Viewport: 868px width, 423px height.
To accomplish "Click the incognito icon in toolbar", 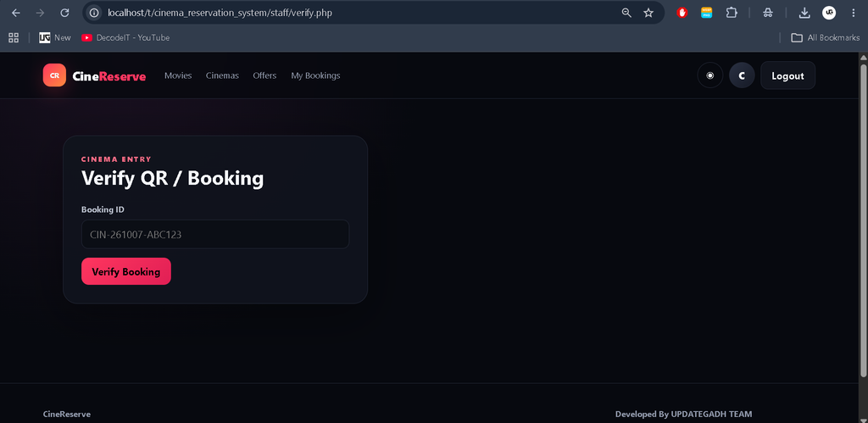I will (768, 13).
